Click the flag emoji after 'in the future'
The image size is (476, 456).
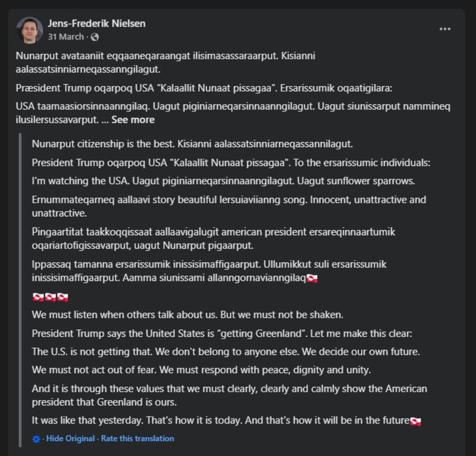click(416, 421)
